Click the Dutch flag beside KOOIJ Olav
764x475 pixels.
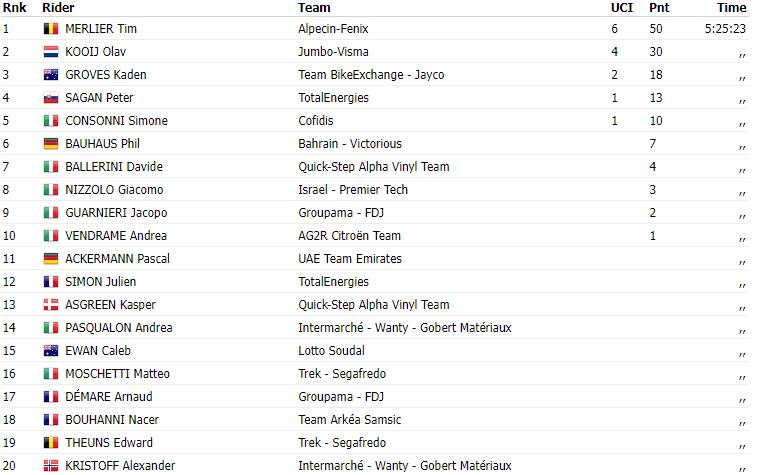pyautogui.click(x=51, y=52)
